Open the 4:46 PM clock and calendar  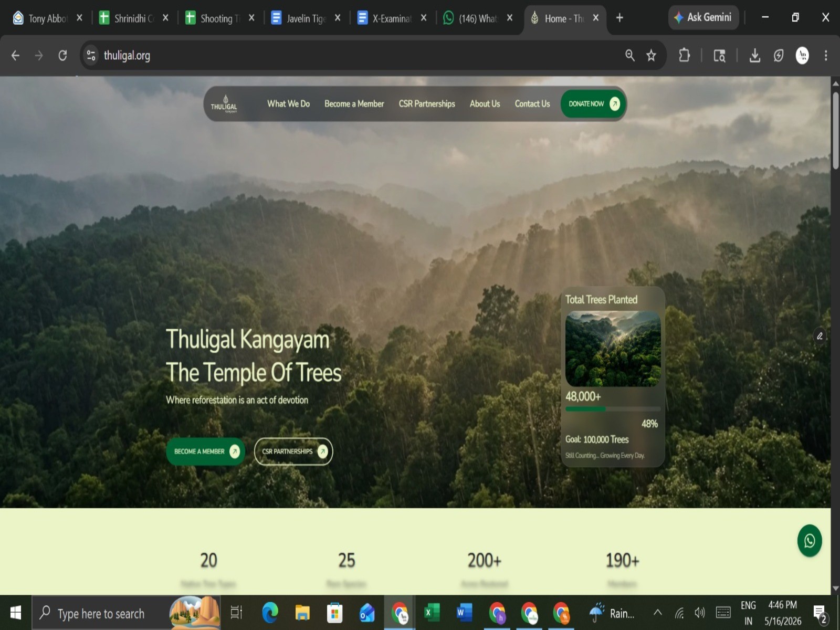coord(783,613)
